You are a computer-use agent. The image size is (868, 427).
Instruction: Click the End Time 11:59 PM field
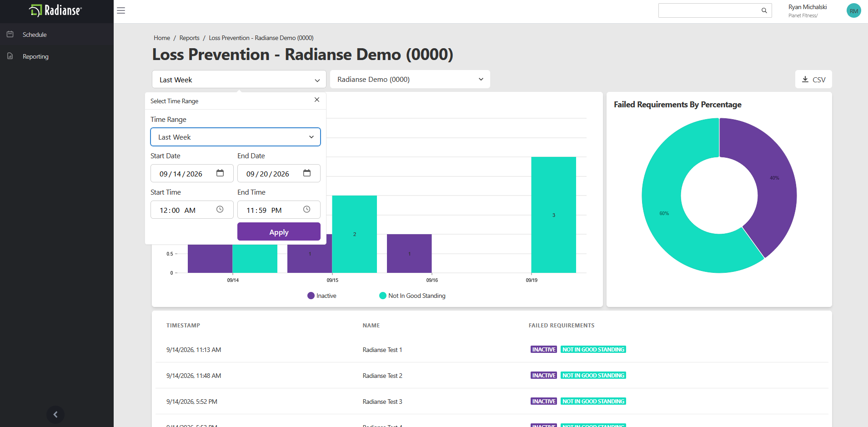click(x=279, y=210)
